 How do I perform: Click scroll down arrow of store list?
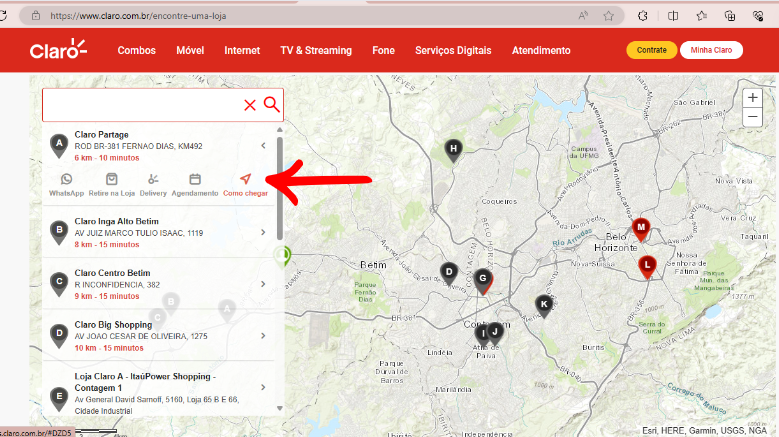click(x=280, y=408)
